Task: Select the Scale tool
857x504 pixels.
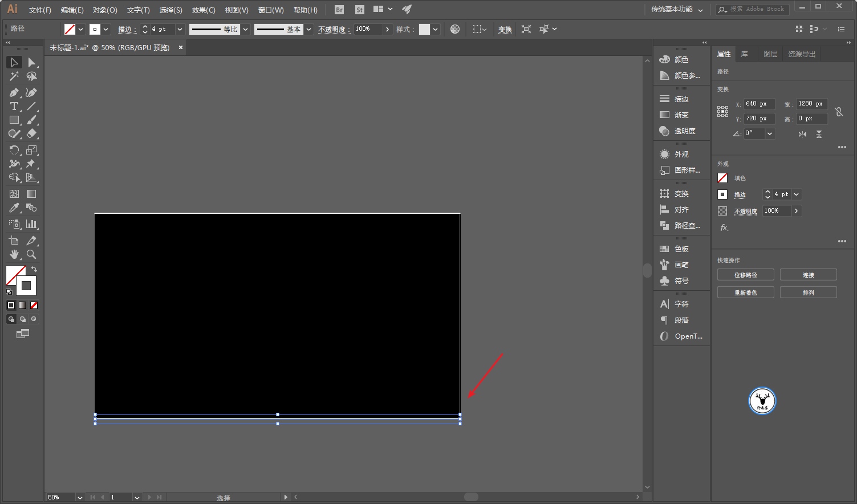Action: 31,150
